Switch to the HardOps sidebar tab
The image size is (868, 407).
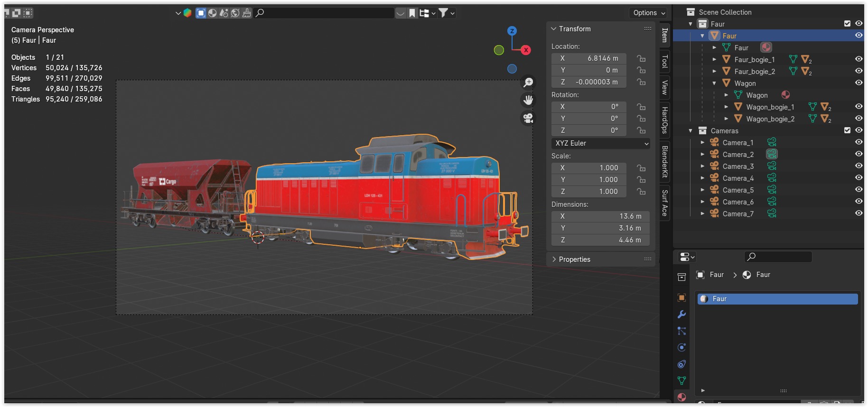665,120
